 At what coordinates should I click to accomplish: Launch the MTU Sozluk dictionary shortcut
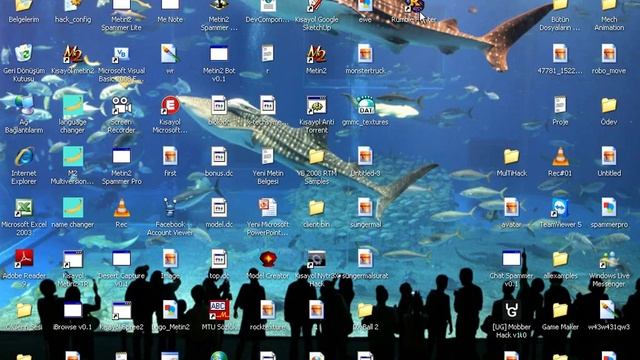point(219,311)
